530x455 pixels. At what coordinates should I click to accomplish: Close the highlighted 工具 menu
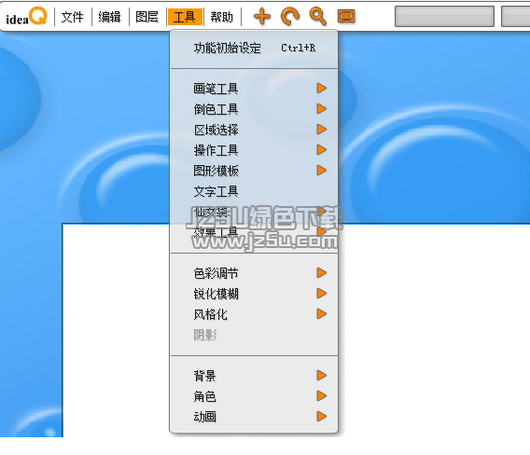[185, 17]
